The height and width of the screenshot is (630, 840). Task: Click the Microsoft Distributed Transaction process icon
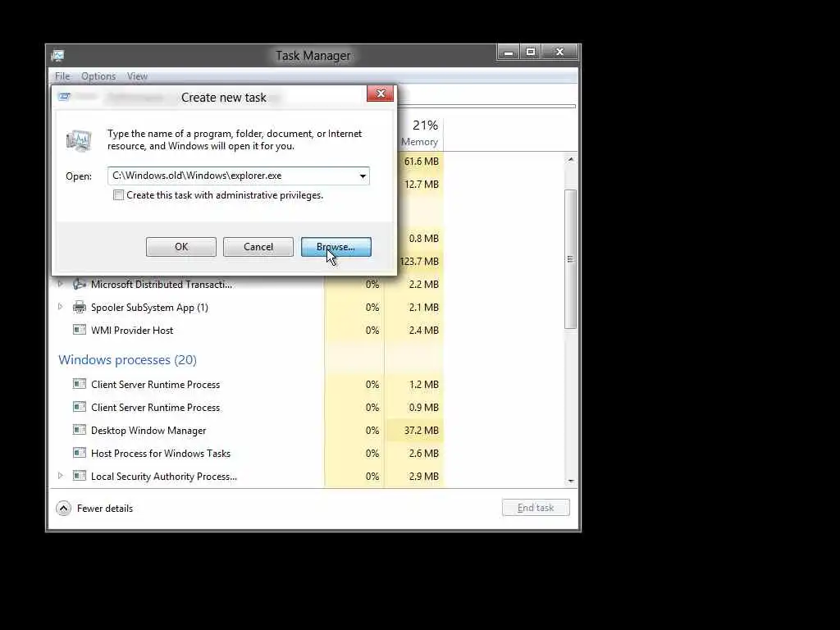[80, 285]
